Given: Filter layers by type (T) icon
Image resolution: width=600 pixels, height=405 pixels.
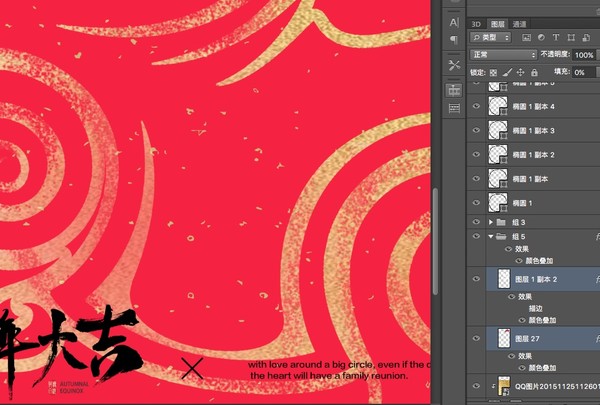Looking at the screenshot, I should coord(556,38).
